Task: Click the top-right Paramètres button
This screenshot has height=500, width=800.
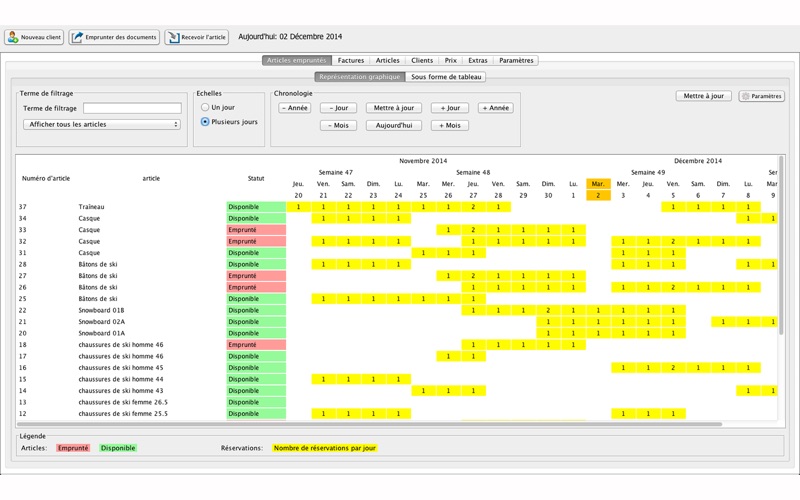Action: tap(761, 96)
